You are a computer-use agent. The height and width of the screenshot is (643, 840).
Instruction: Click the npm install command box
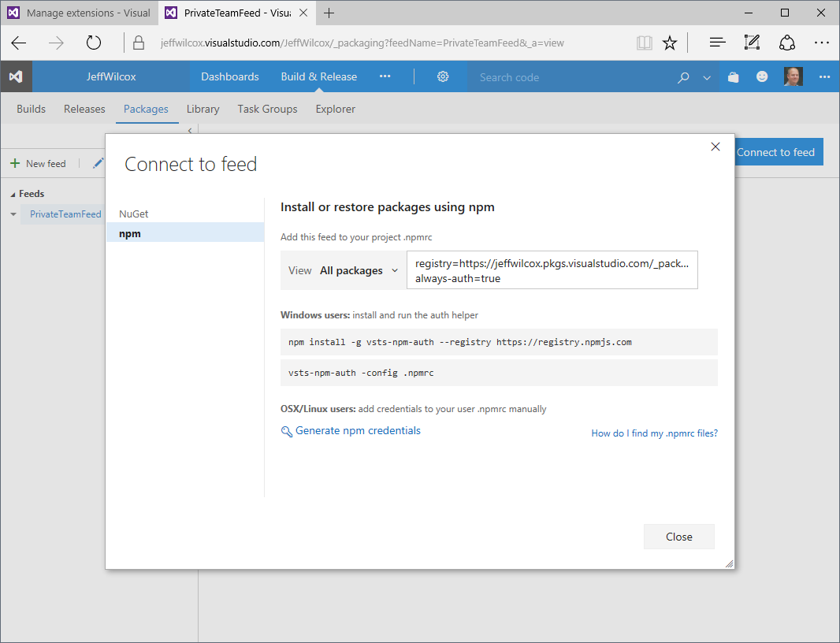(499, 342)
